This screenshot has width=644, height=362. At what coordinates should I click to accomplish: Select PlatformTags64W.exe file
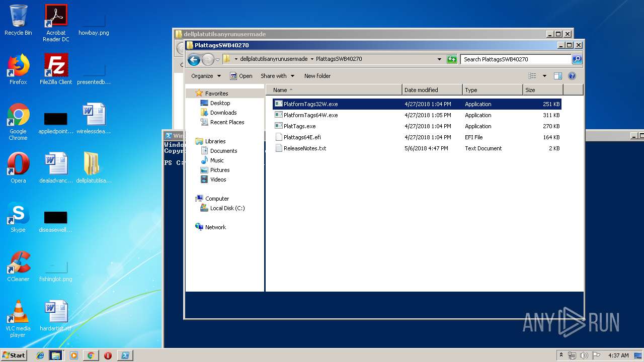(417, 115)
